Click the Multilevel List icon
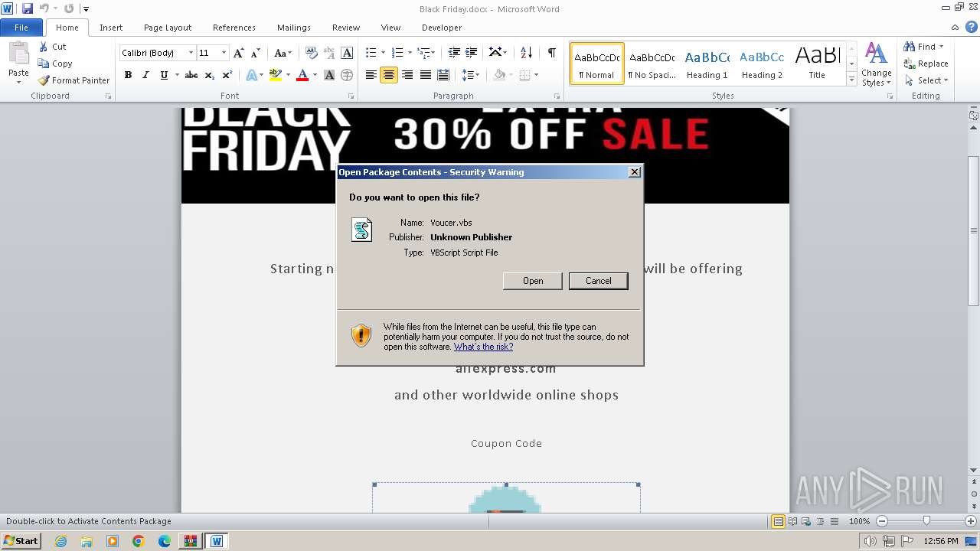 pos(423,53)
